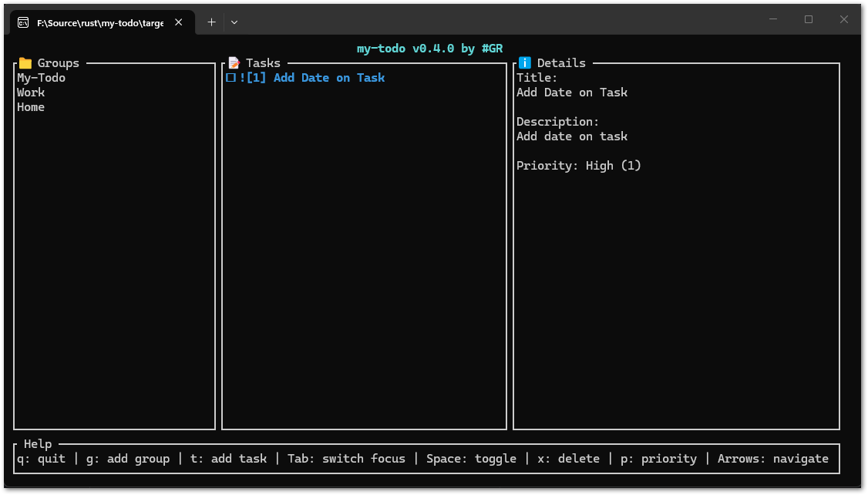Select the Home group in the Groups panel

[x=31, y=106]
